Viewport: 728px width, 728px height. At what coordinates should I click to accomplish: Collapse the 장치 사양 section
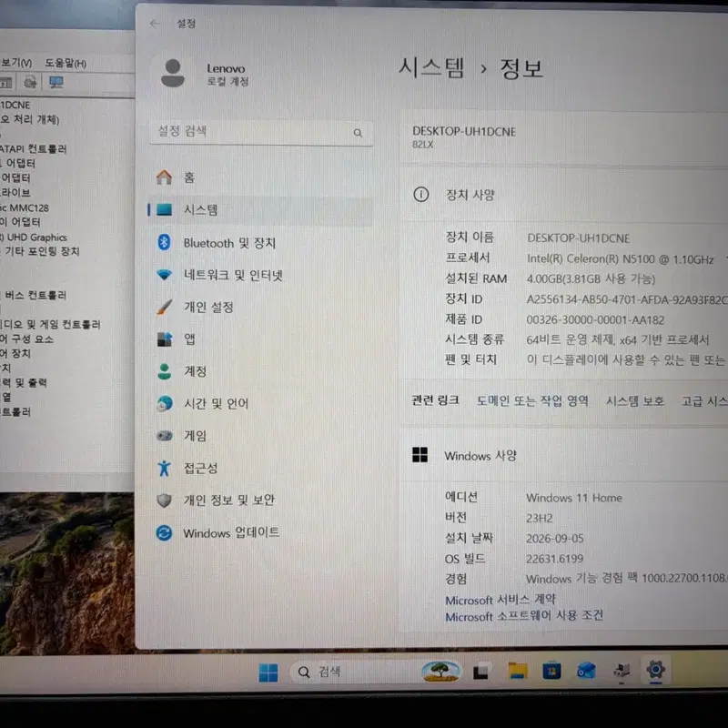(563, 195)
